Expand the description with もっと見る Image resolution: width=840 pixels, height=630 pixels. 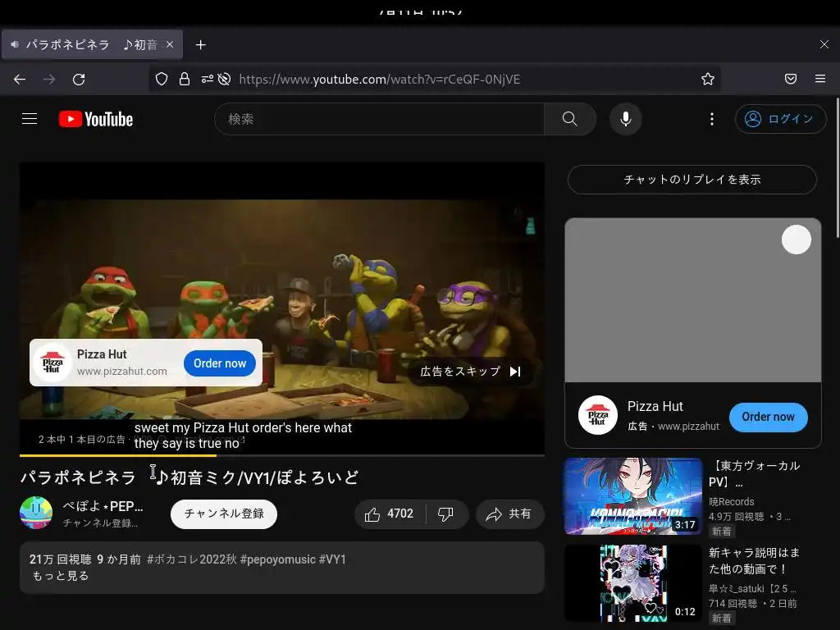[61, 576]
